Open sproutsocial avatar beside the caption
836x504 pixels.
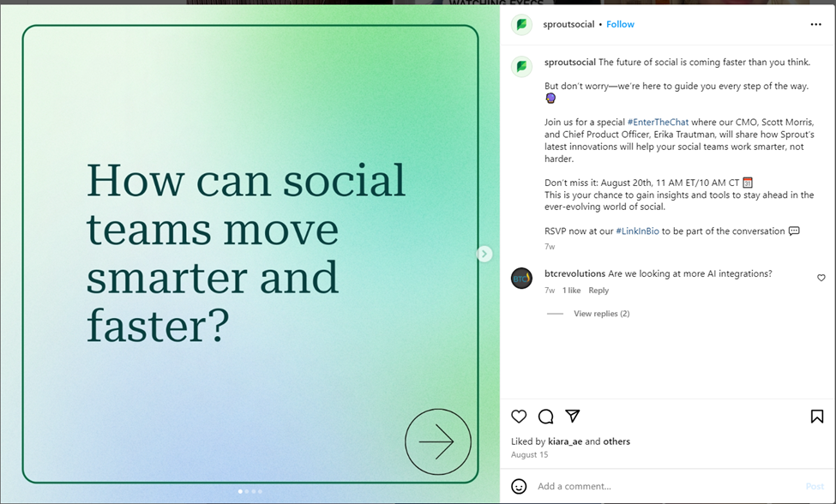pyautogui.click(x=521, y=67)
